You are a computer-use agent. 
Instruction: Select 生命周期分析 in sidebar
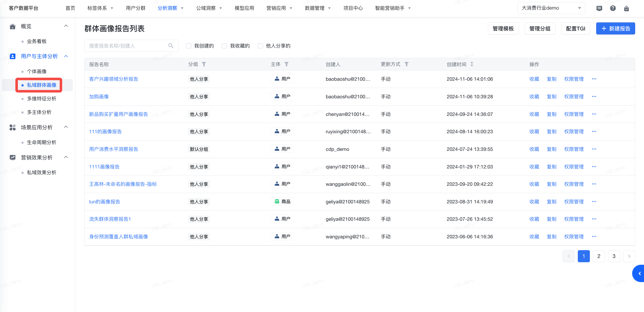[x=42, y=142]
